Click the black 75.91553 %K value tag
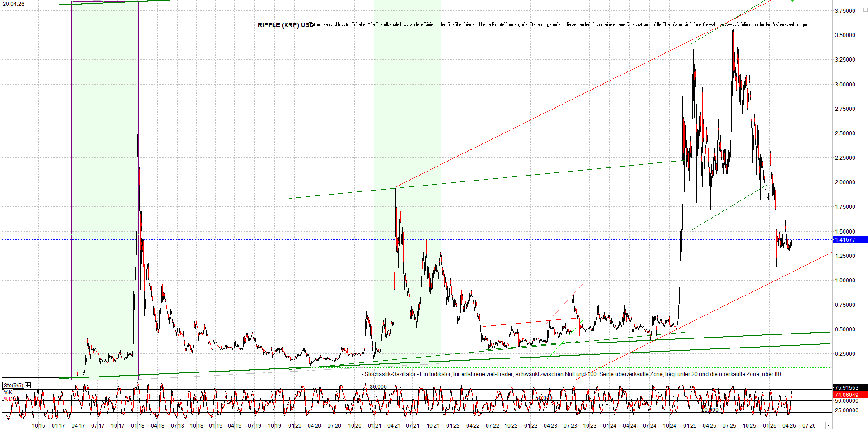 point(849,388)
